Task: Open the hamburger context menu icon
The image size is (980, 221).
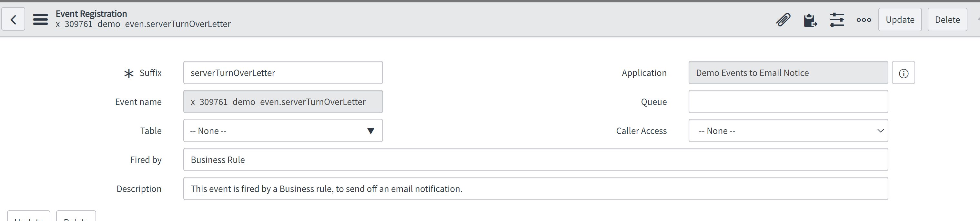Action: [40, 19]
